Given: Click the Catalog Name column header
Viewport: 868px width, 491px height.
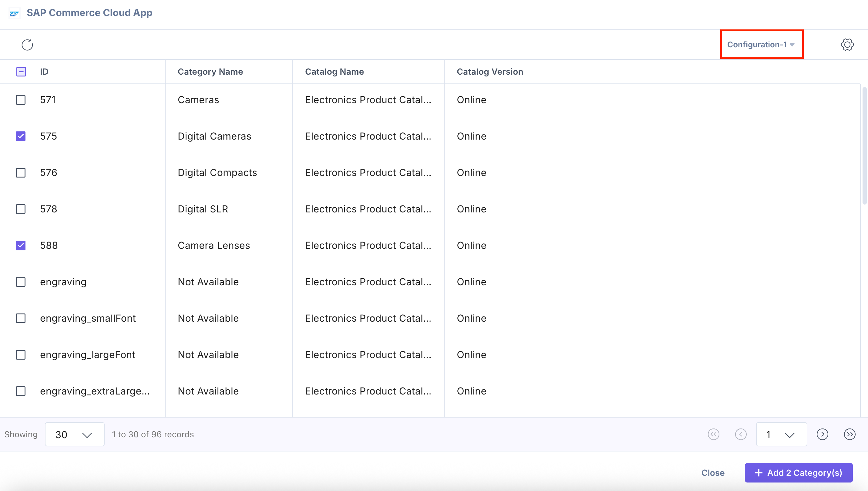Looking at the screenshot, I should tap(334, 72).
